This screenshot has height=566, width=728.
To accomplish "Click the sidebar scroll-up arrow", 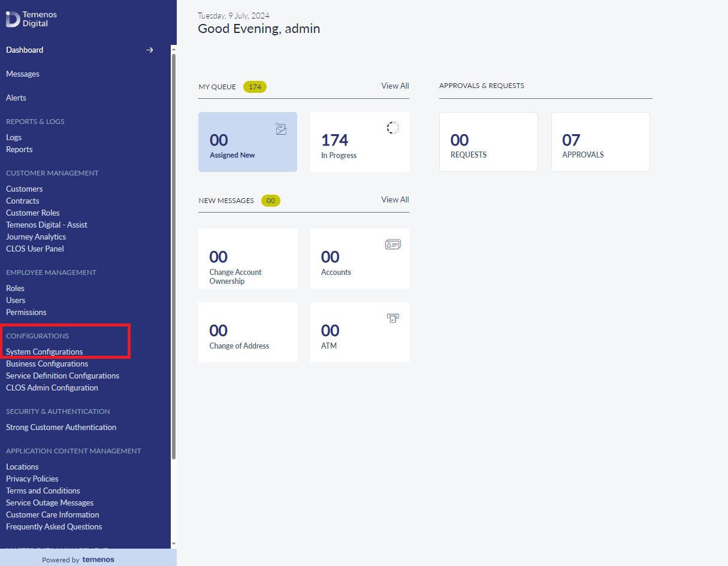I will 174,48.
